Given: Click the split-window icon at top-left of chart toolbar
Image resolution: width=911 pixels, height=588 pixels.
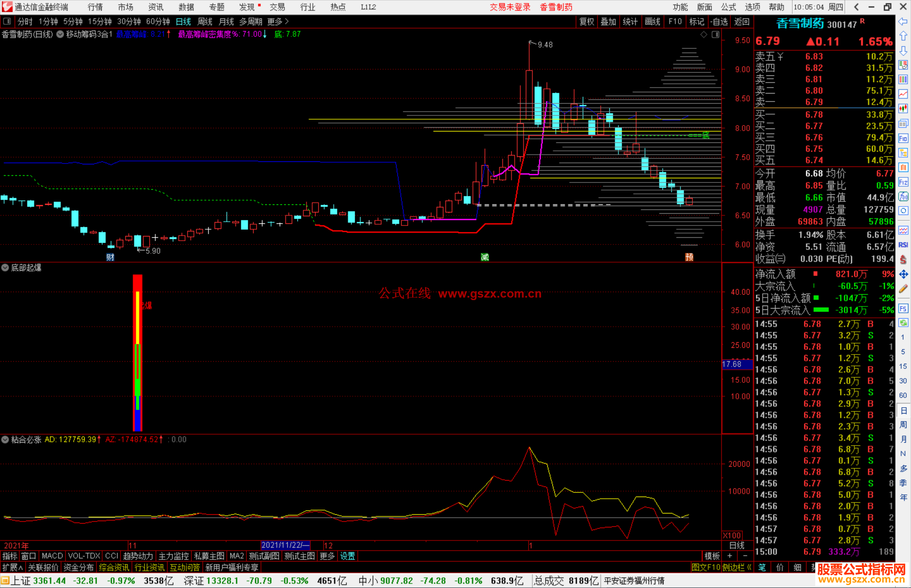Looking at the screenshot, I should [x=7, y=21].
